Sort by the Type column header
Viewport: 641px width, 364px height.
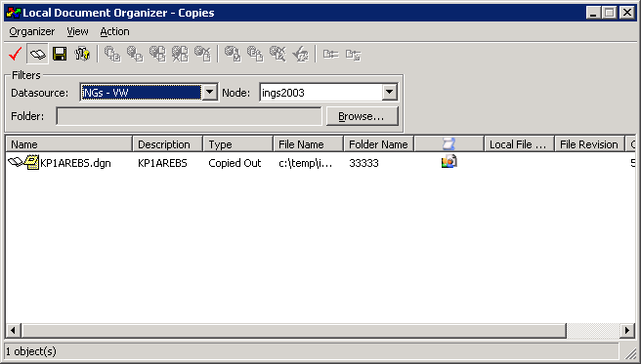pos(237,144)
